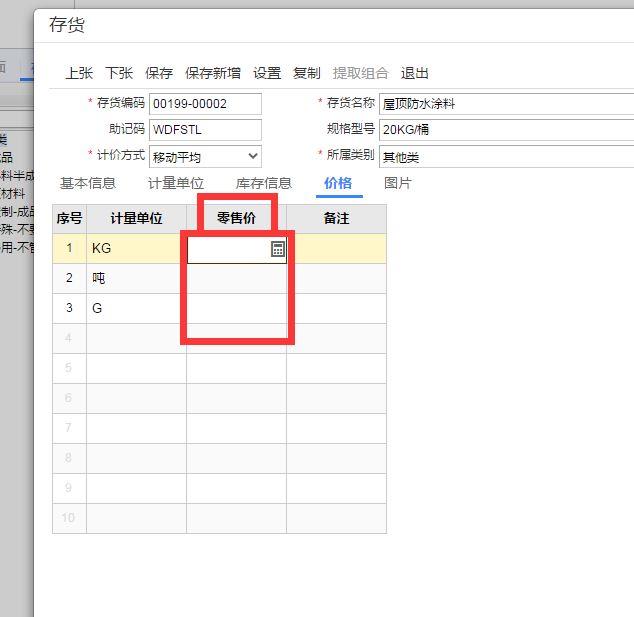Open the 计价方式 dropdown
Image resolution: width=634 pixels, height=617 pixels.
point(205,156)
